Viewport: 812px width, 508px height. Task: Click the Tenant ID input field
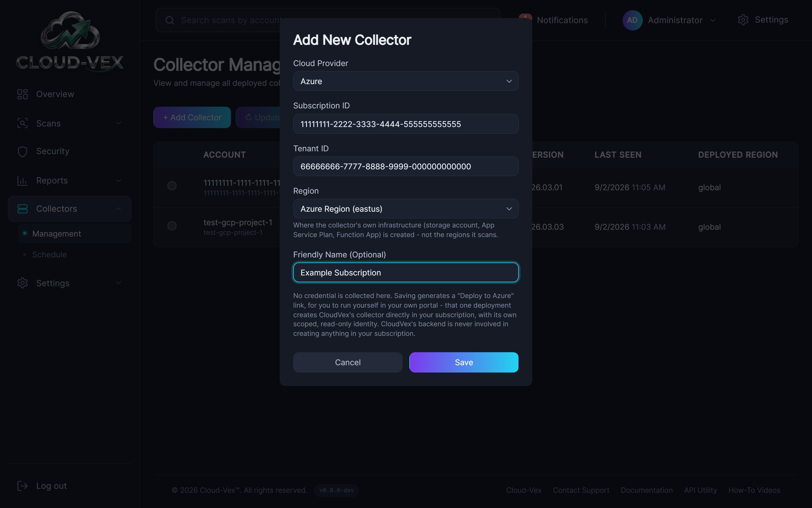(x=406, y=166)
